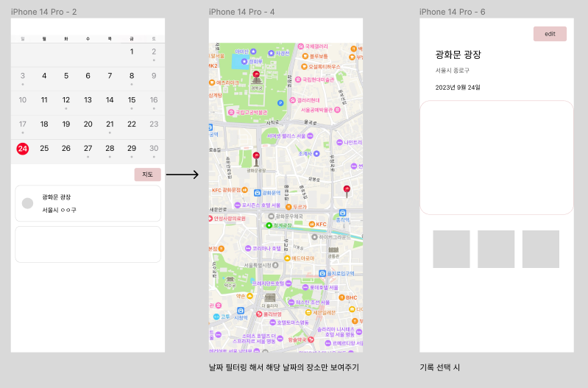
Task: Click the 2023년 9월 24일 date text
Action: (x=458, y=88)
